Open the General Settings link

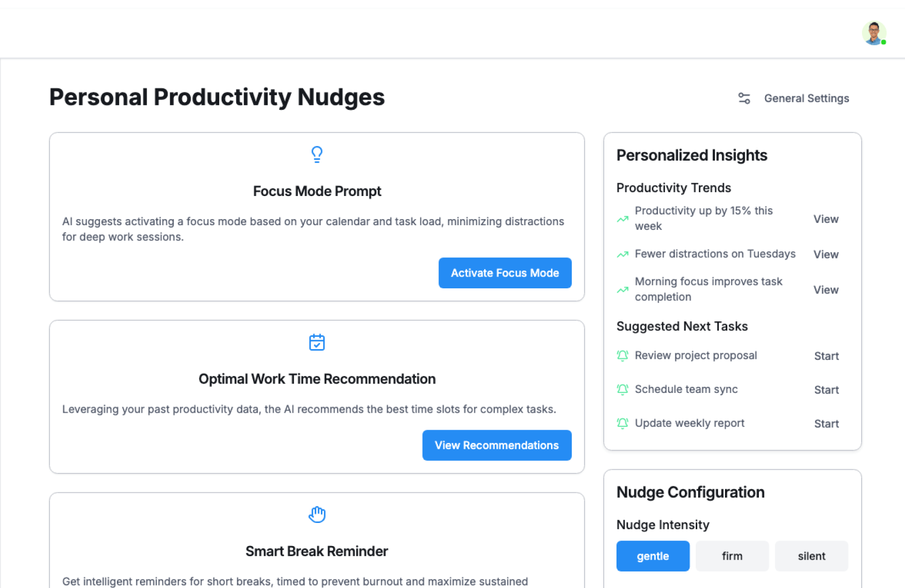click(x=806, y=98)
